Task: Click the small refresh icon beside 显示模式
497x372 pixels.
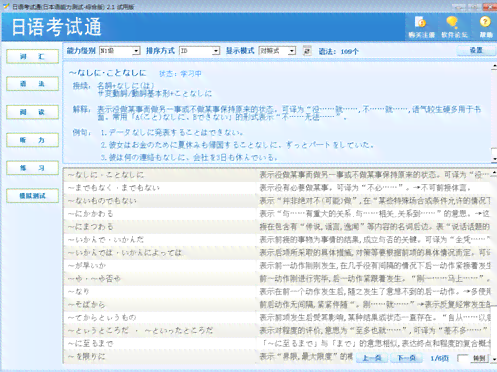Action: click(307, 51)
